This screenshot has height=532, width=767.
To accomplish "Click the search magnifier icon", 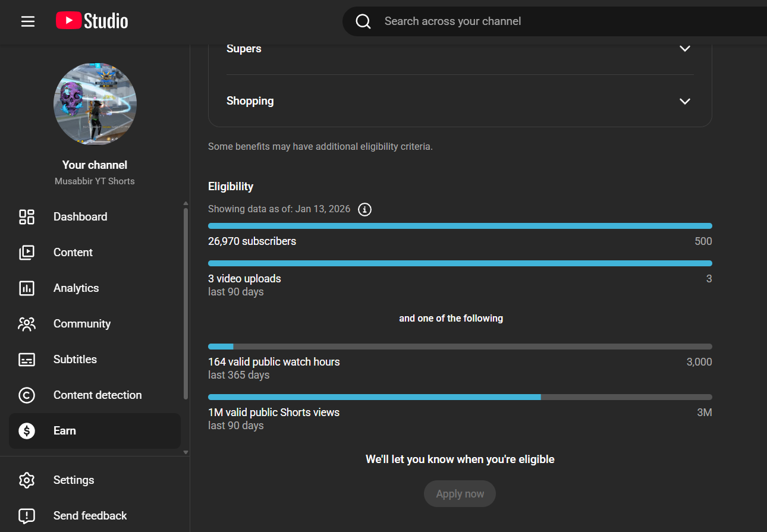I will tap(363, 21).
